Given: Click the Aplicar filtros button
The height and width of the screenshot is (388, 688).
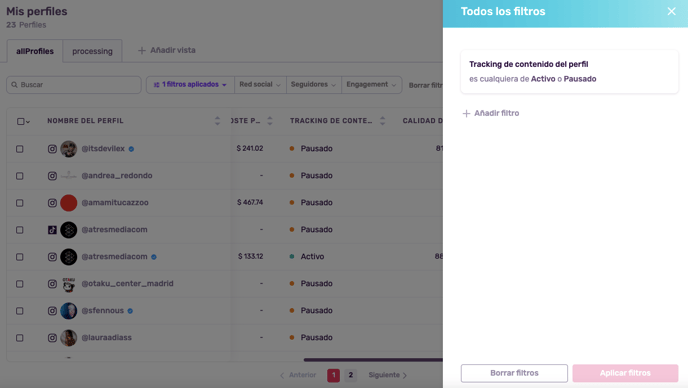Looking at the screenshot, I should point(625,373).
